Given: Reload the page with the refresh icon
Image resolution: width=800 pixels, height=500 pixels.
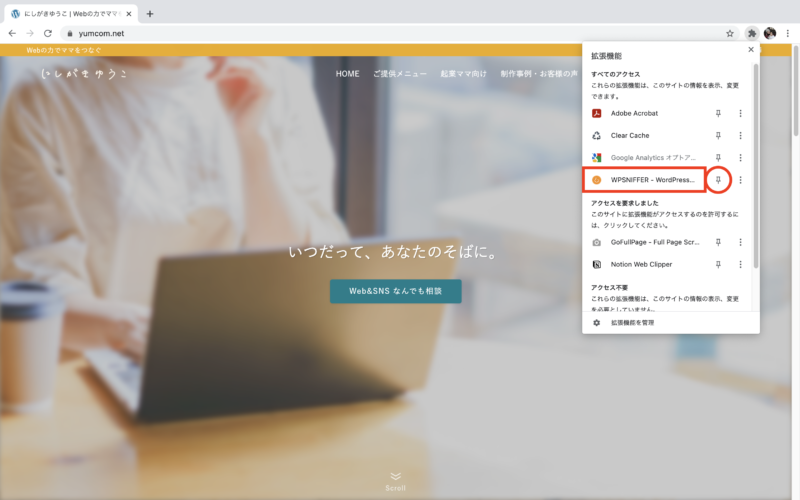Looking at the screenshot, I should pyautogui.click(x=48, y=33).
